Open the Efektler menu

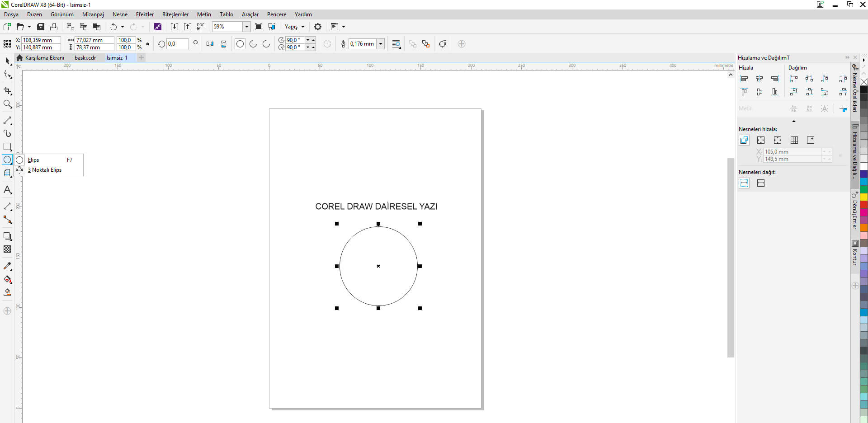point(145,14)
